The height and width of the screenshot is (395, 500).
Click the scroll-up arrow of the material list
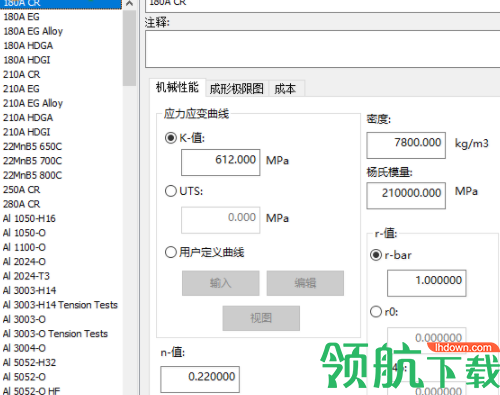130,4
